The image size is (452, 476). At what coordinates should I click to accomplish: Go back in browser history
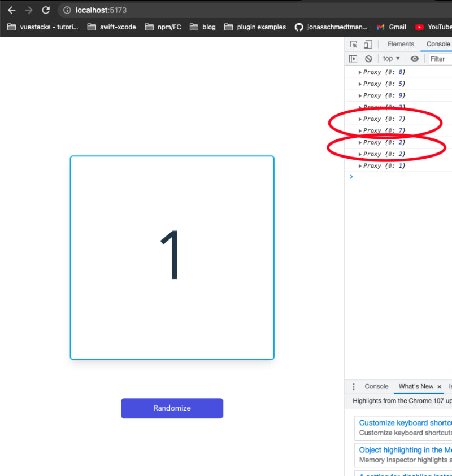point(11,10)
